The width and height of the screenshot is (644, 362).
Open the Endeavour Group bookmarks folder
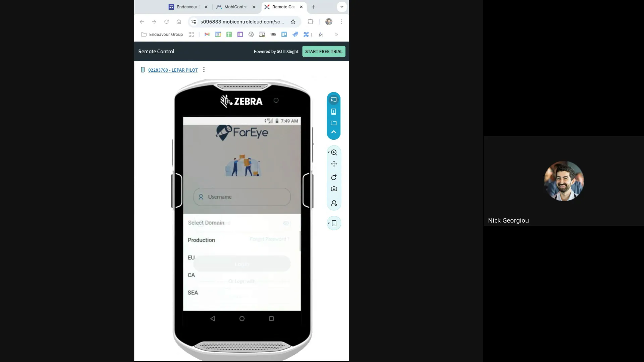click(162, 35)
